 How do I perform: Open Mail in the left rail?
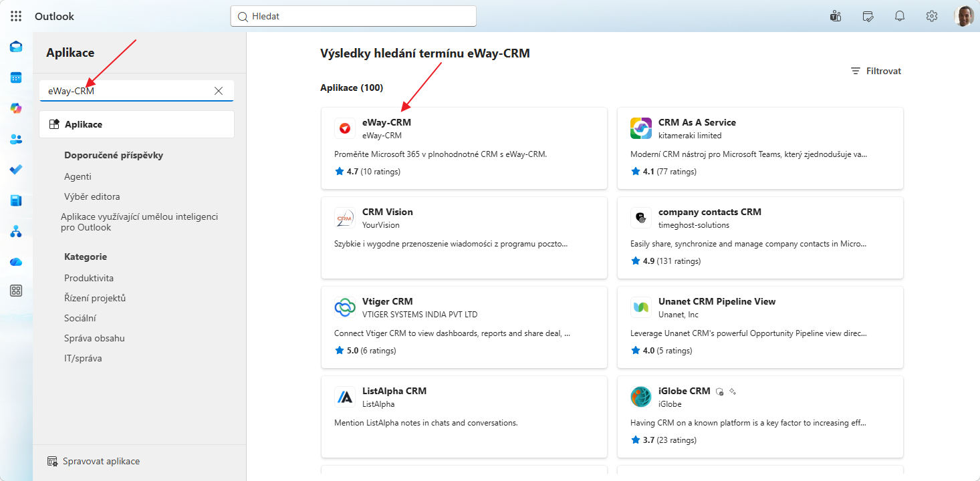pos(16,47)
